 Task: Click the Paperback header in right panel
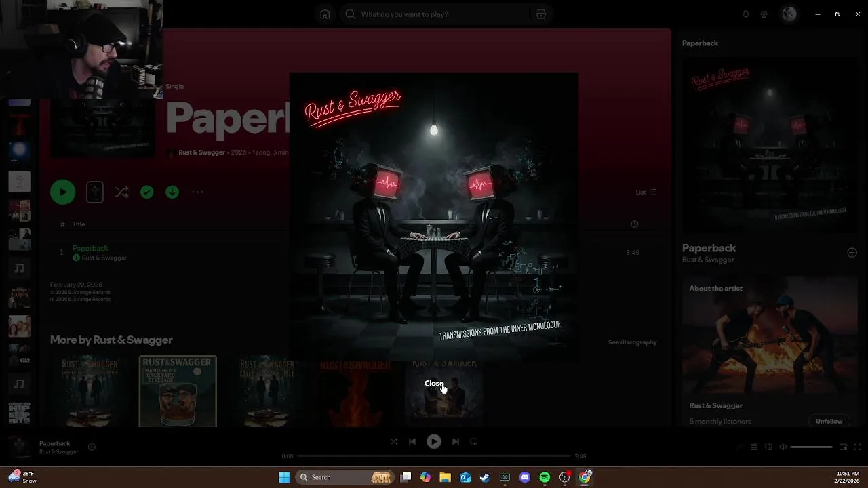(x=700, y=43)
